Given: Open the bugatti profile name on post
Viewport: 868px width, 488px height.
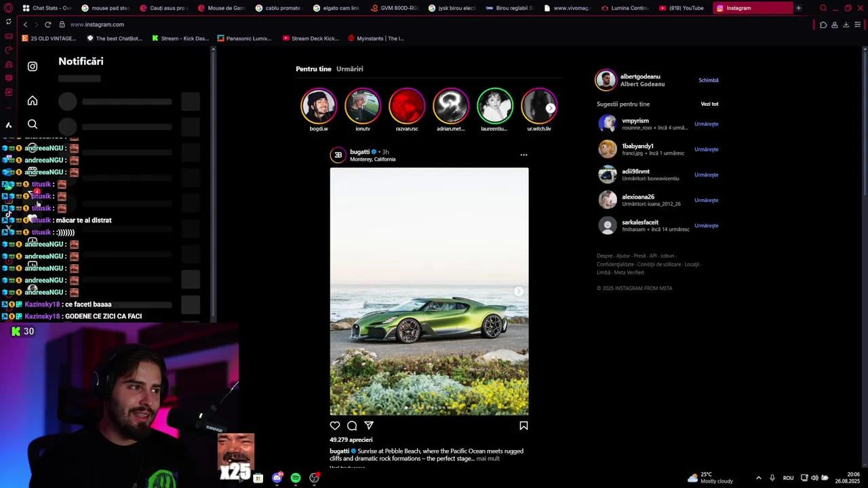Looking at the screenshot, I should [x=359, y=152].
